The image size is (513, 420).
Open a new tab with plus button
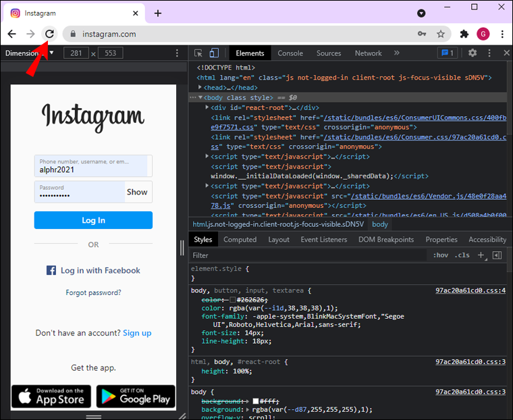158,13
